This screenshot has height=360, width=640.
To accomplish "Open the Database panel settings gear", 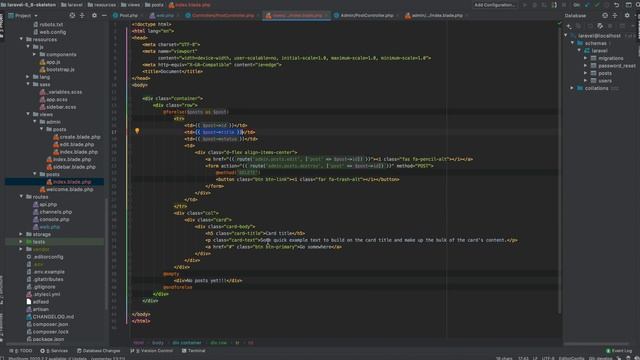I will 627,16.
